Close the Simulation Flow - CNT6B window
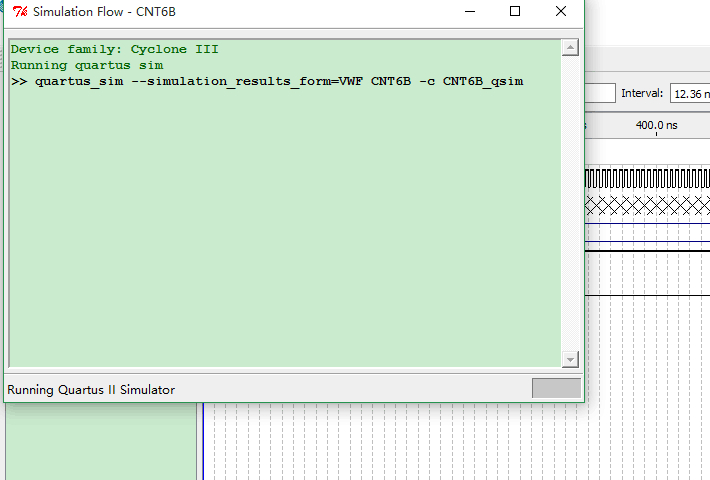 pos(561,11)
